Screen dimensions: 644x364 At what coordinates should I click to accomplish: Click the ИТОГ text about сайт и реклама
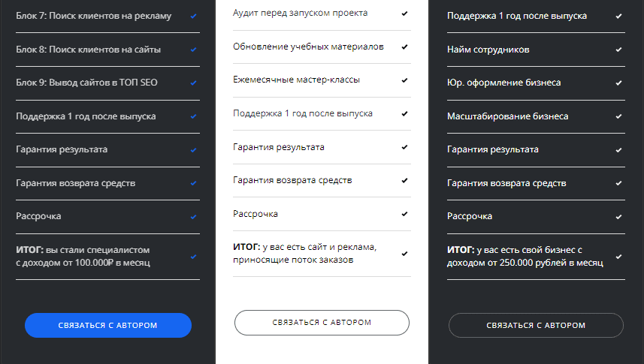(x=304, y=253)
